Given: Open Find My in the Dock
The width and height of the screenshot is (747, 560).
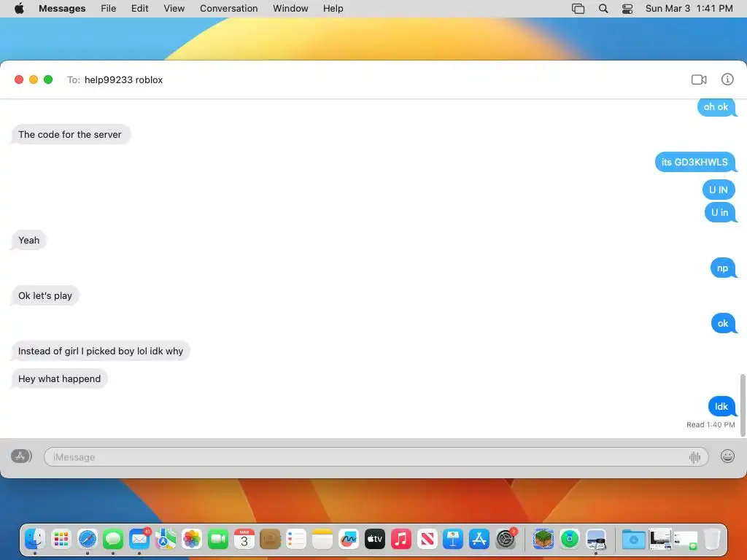Looking at the screenshot, I should pos(569,540).
